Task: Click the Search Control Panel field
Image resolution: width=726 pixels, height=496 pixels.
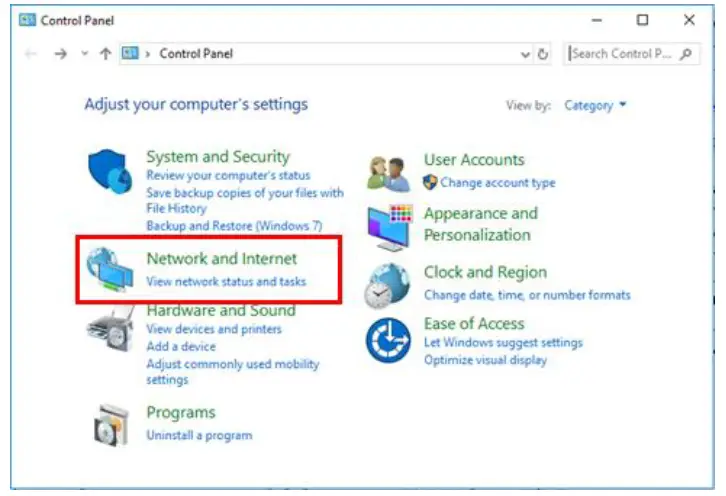Action: point(624,54)
